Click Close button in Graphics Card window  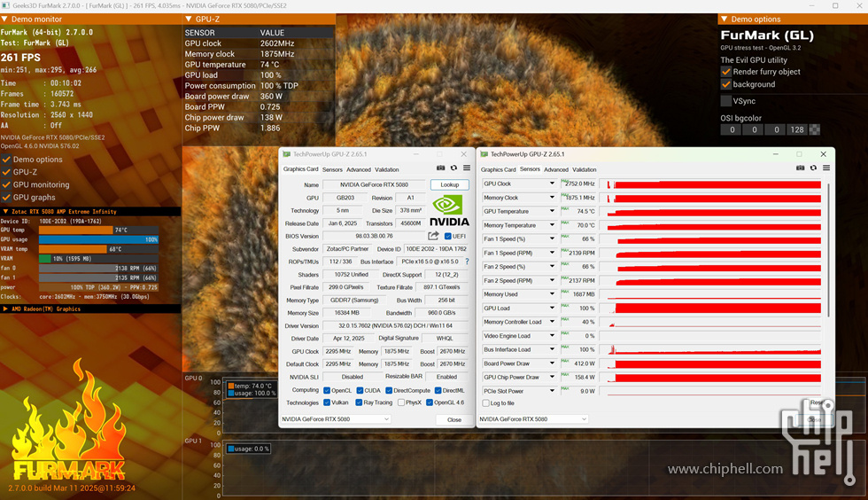pyautogui.click(x=453, y=419)
